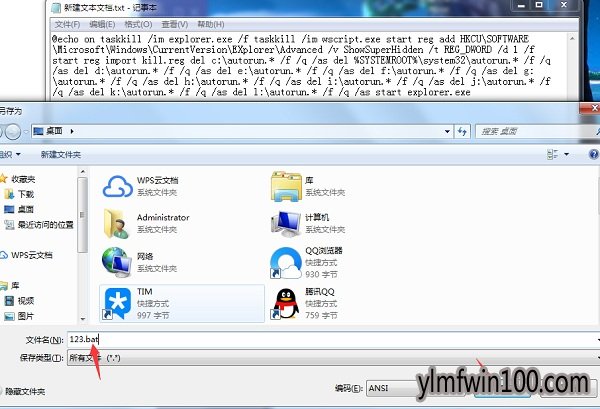The image size is (600, 409).
Task: Click the Notepad text scrollbar up arrow
Action: pos(572,39)
